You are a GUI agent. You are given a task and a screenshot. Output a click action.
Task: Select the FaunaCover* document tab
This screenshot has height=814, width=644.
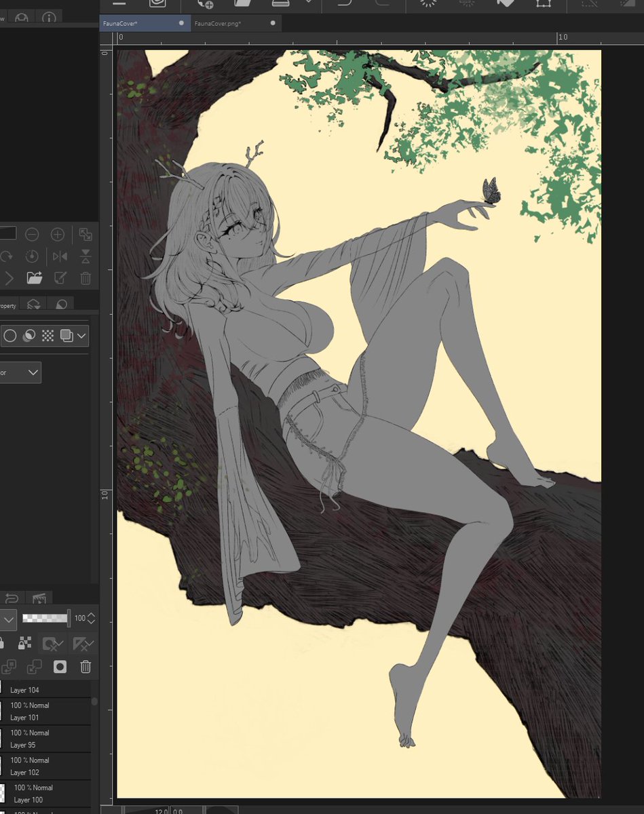coord(145,23)
